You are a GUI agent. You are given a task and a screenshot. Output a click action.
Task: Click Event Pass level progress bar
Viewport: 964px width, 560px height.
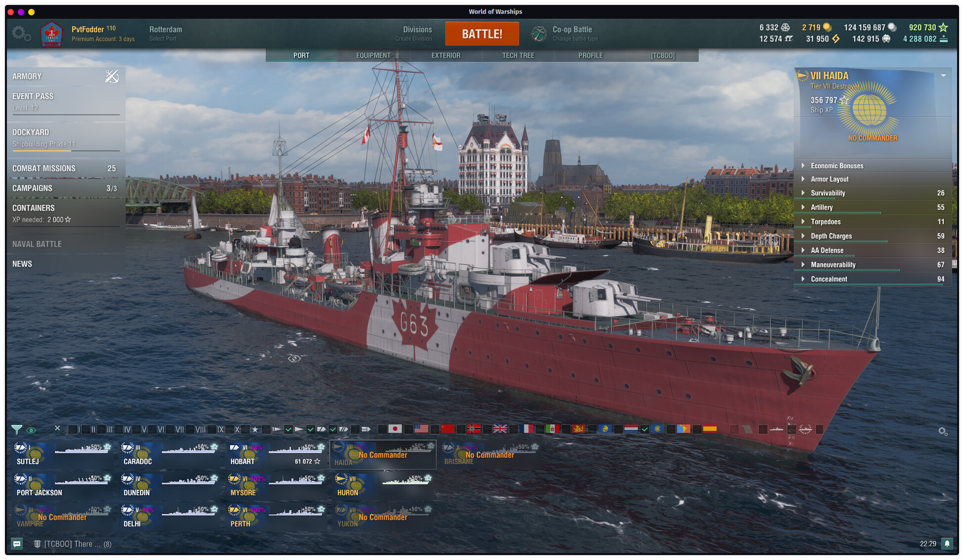(x=66, y=115)
